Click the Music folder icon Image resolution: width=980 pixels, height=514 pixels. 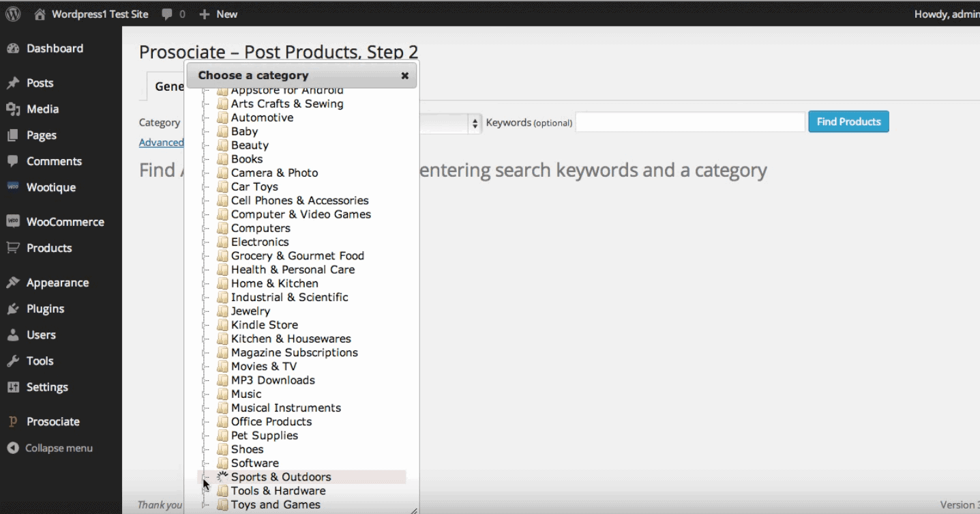coord(222,395)
